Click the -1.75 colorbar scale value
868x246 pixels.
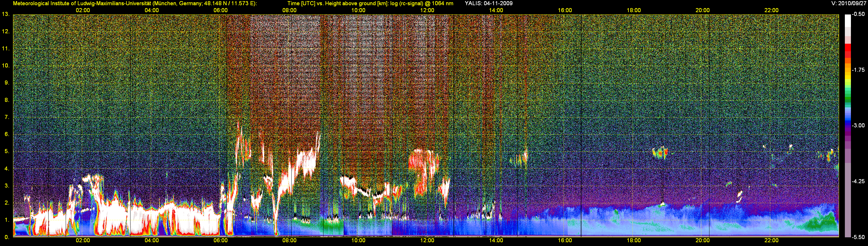858,70
